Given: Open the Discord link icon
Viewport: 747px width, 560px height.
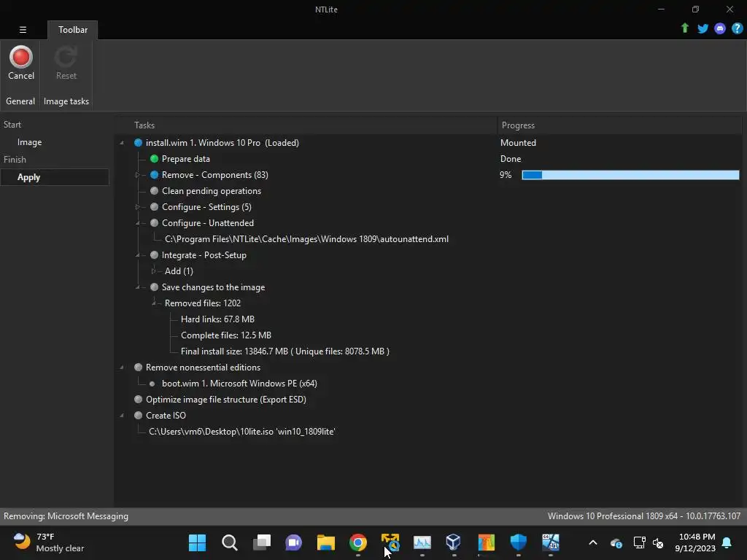Looking at the screenshot, I should click(x=720, y=28).
